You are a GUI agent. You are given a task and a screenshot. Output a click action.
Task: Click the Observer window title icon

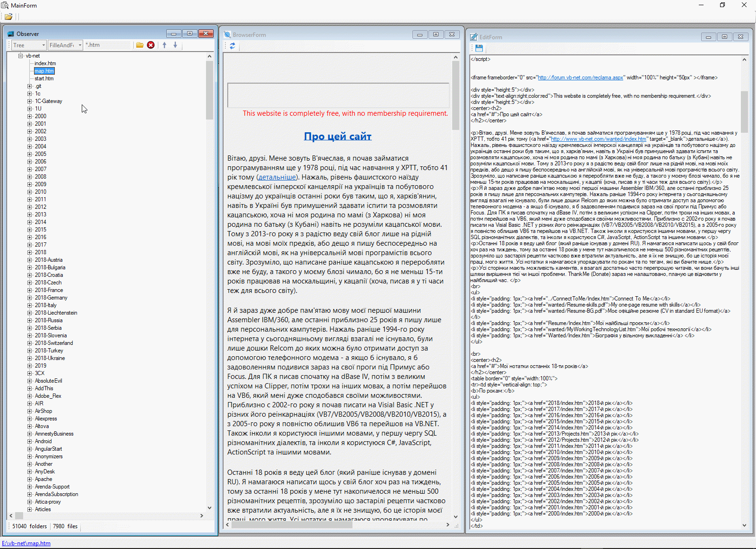pos(11,34)
